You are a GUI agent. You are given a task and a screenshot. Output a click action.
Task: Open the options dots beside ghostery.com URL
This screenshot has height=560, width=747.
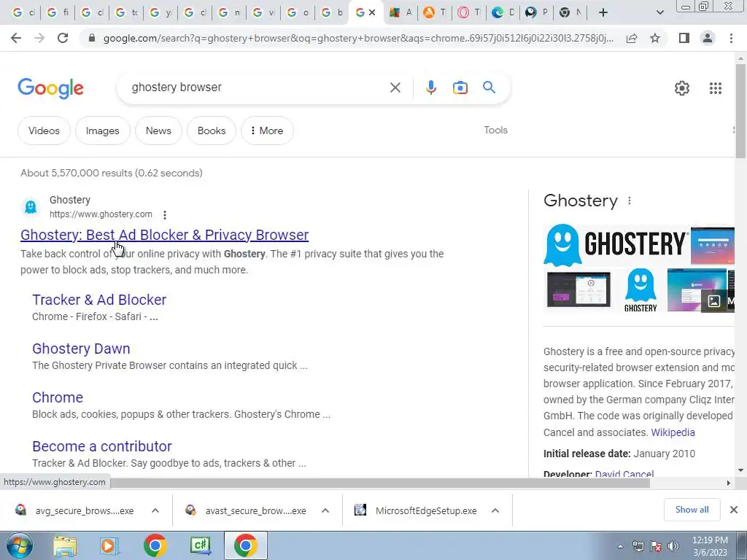pyautogui.click(x=165, y=215)
